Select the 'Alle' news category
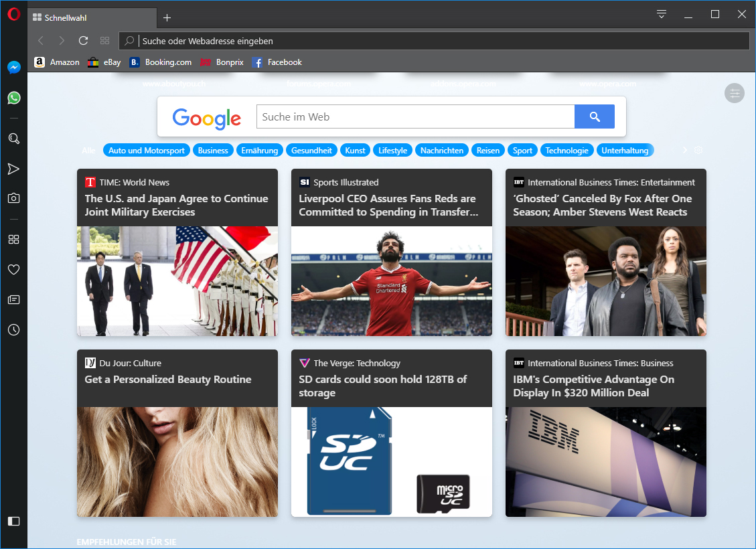This screenshot has width=756, height=549. coord(88,151)
